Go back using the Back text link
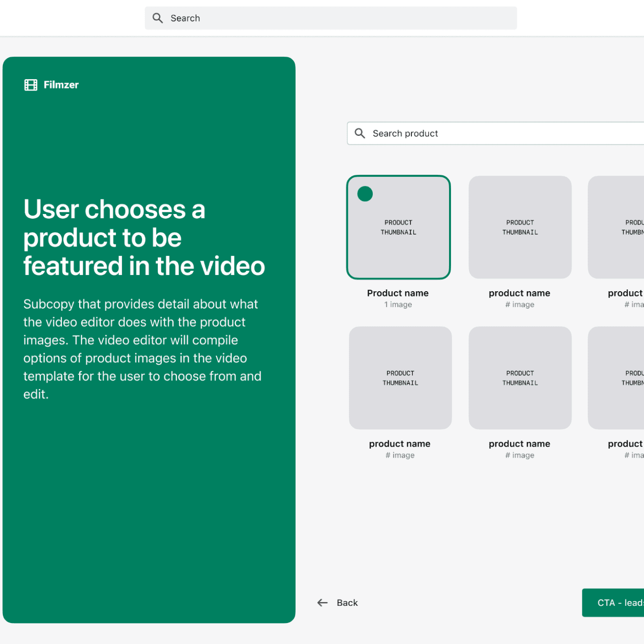644x644 pixels. pyautogui.click(x=347, y=603)
